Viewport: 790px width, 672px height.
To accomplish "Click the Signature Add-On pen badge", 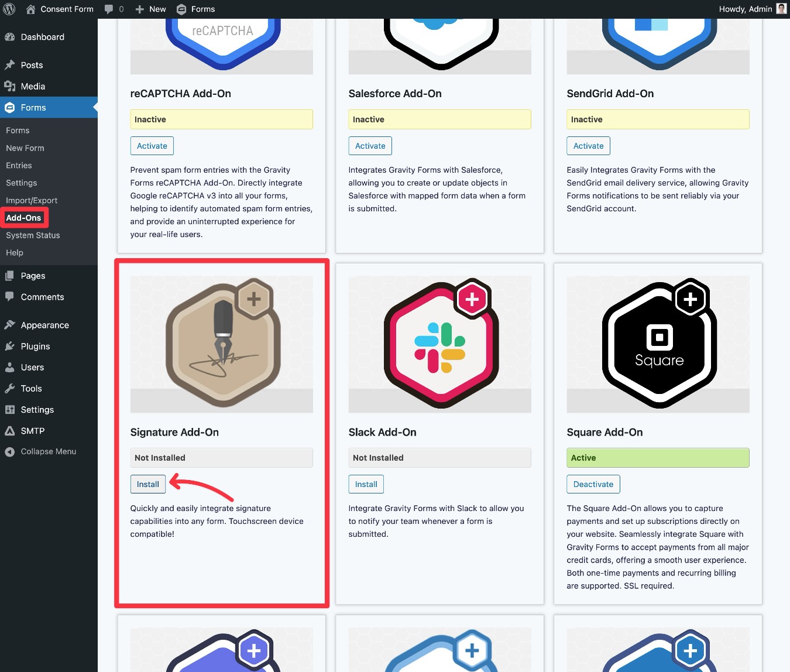I will click(x=221, y=344).
